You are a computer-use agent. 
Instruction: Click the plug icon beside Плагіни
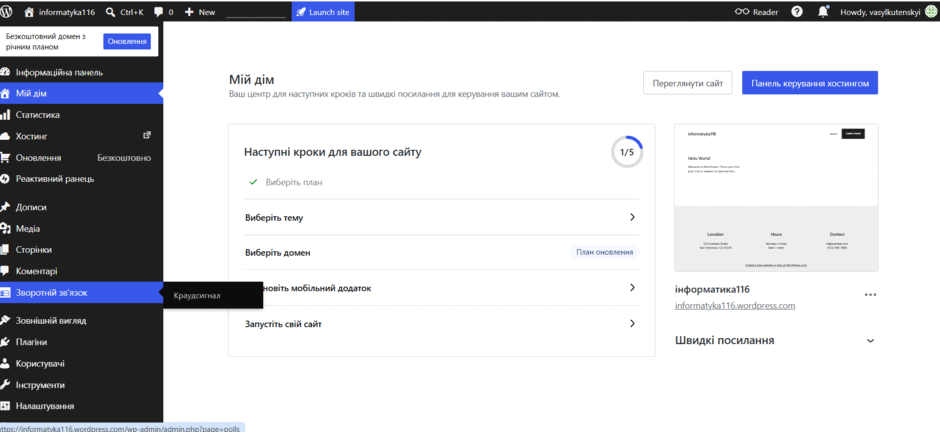5,342
